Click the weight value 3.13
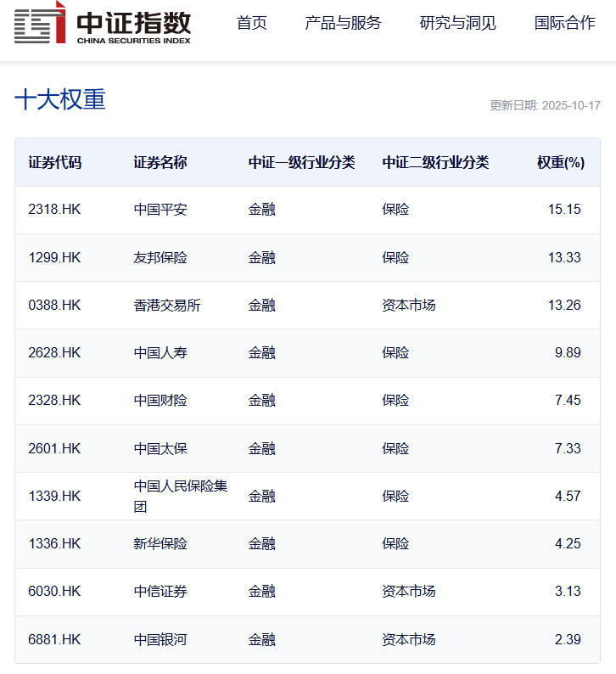Image resolution: width=616 pixels, height=674 pixels. (568, 592)
